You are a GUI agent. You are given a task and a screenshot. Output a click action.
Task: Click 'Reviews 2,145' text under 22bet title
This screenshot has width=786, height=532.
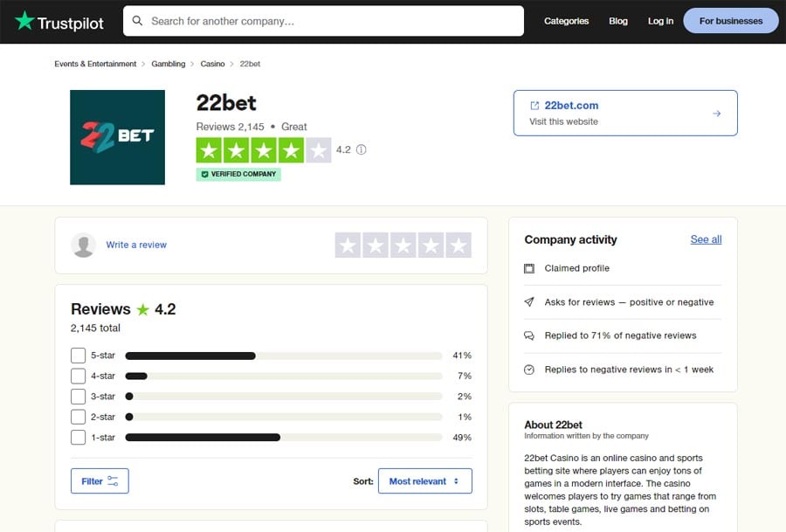click(230, 127)
